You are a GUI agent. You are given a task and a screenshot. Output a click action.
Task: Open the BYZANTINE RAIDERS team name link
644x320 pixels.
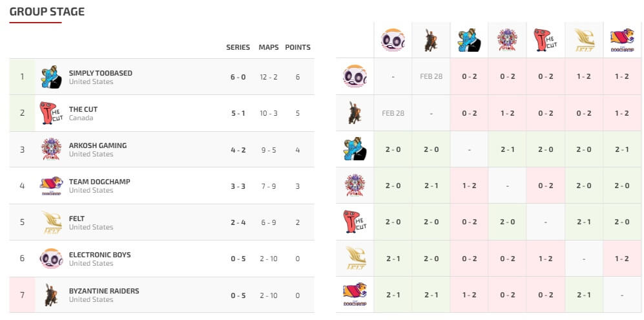(x=103, y=291)
